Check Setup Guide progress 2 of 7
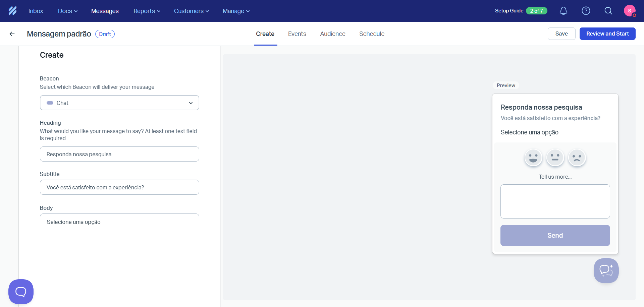Image resolution: width=644 pixels, height=307 pixels. 537,11
